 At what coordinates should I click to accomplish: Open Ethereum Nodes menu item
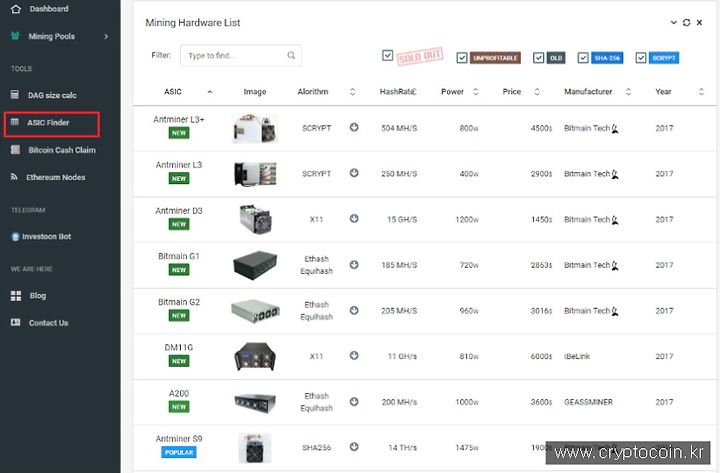[56, 177]
